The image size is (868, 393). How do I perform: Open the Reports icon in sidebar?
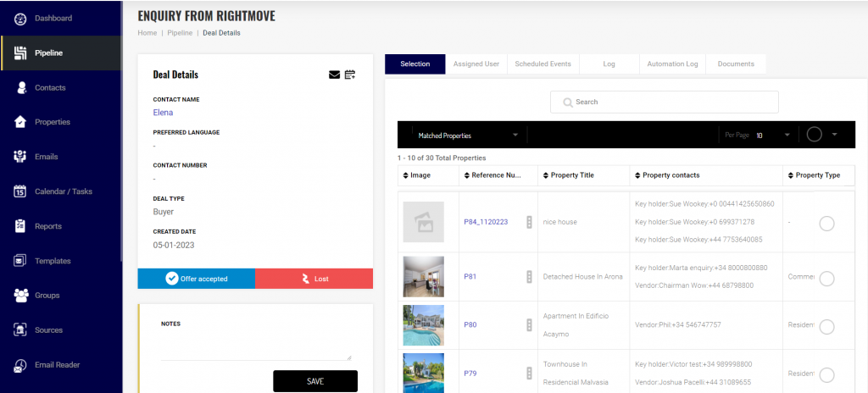pyautogui.click(x=20, y=226)
